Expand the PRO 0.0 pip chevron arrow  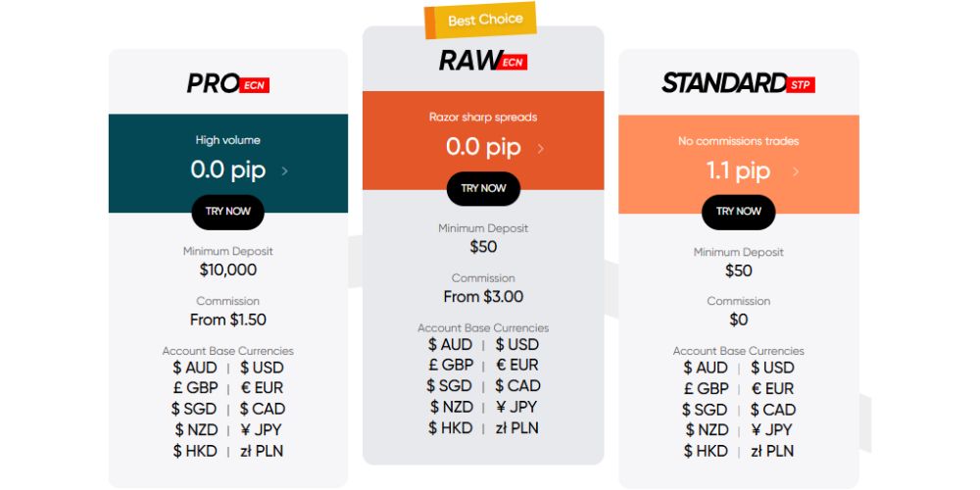[x=284, y=171]
